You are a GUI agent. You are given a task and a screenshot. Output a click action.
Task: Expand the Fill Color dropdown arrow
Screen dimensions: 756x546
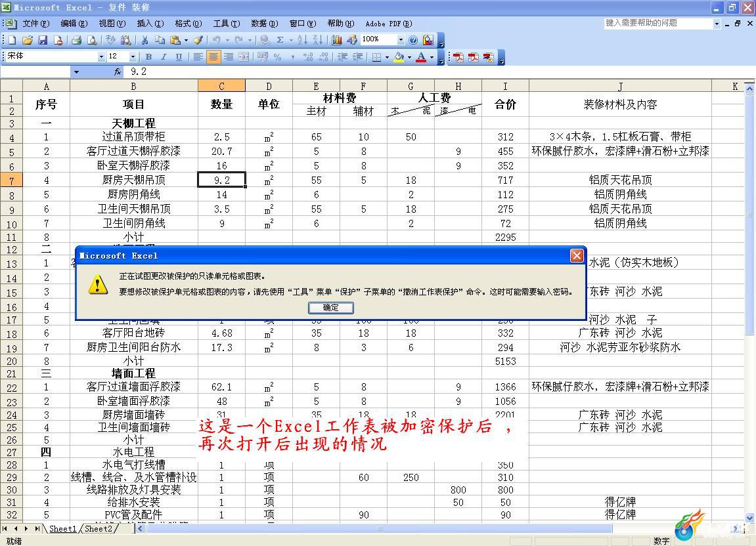tap(410, 57)
